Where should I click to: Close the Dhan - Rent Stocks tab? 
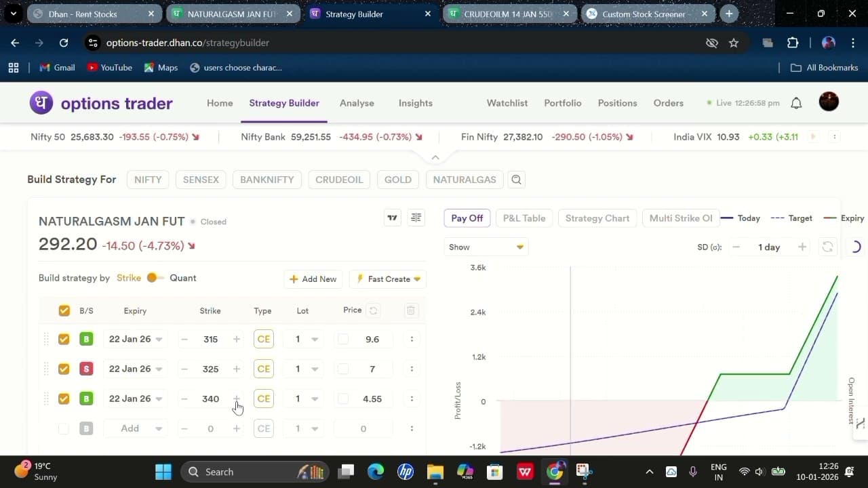[151, 14]
